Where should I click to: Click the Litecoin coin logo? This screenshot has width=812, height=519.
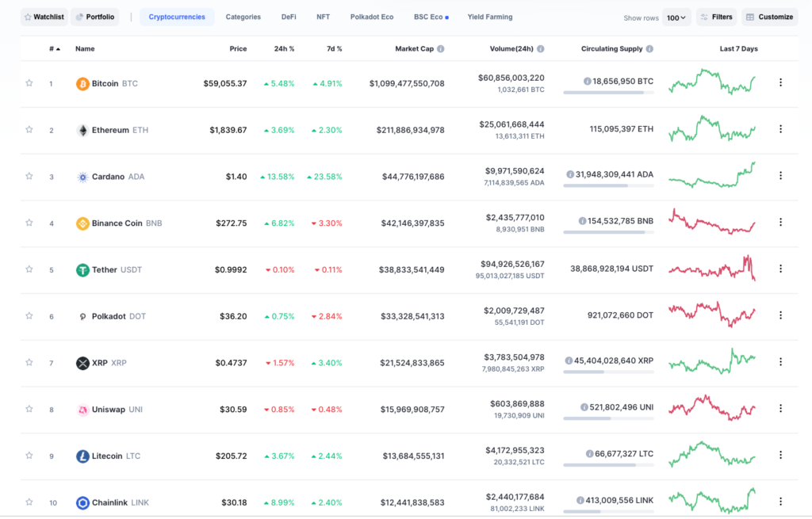click(82, 456)
